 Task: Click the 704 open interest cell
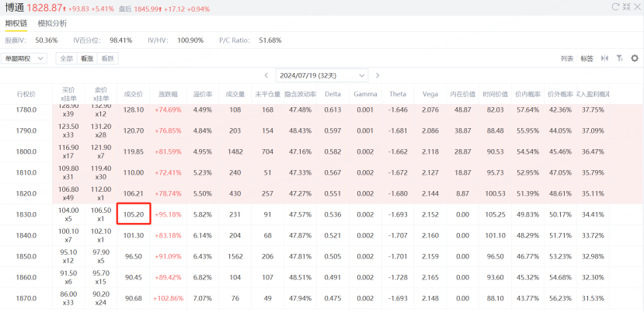tap(267, 151)
